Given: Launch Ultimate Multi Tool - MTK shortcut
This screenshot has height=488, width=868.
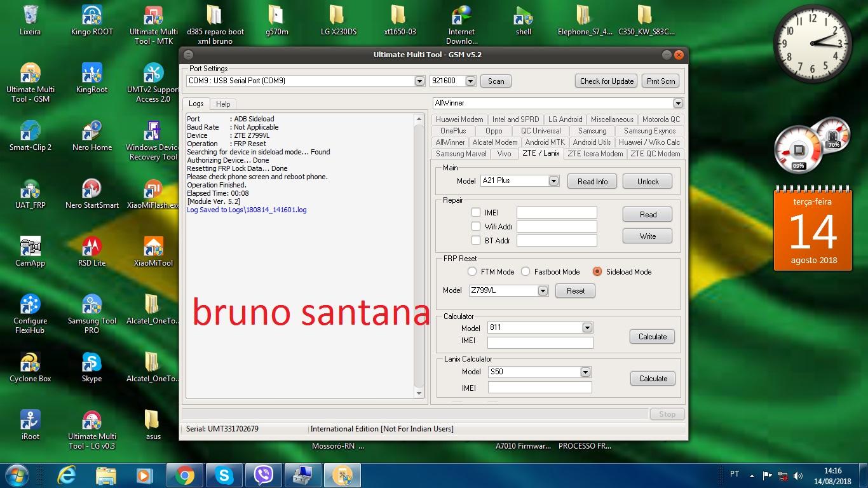Looking at the screenshot, I should click(x=153, y=25).
